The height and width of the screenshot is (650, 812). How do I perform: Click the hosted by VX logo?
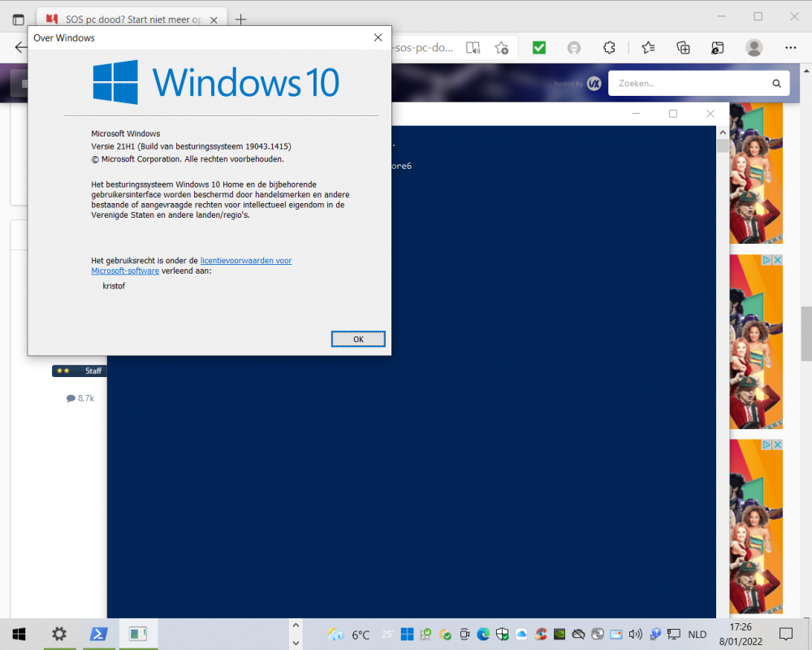pyautogui.click(x=594, y=84)
